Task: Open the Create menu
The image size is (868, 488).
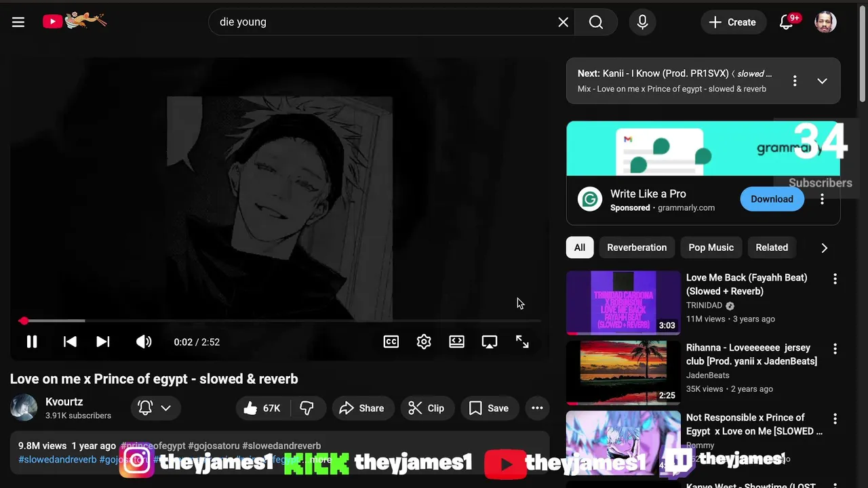Action: (732, 22)
